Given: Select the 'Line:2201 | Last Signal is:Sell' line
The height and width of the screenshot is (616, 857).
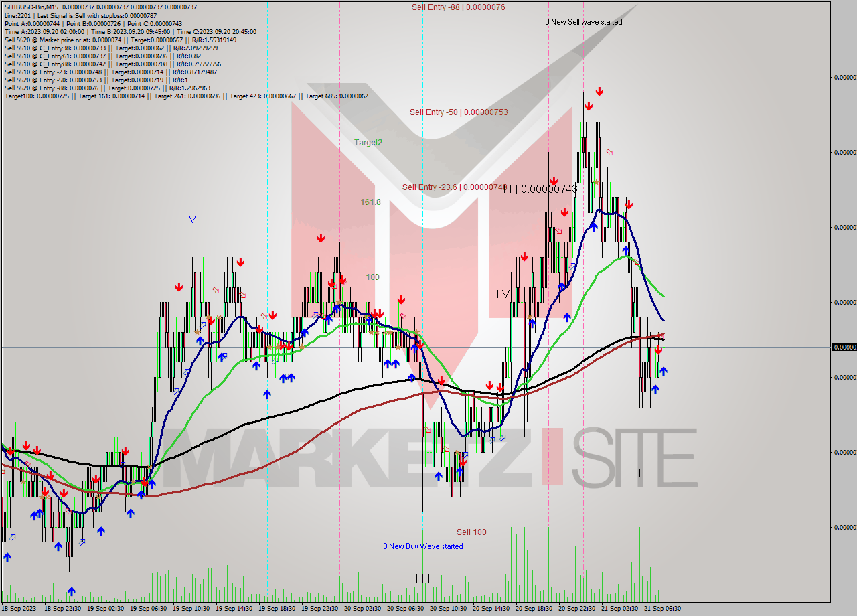Looking at the screenshot, I should coord(80,15).
